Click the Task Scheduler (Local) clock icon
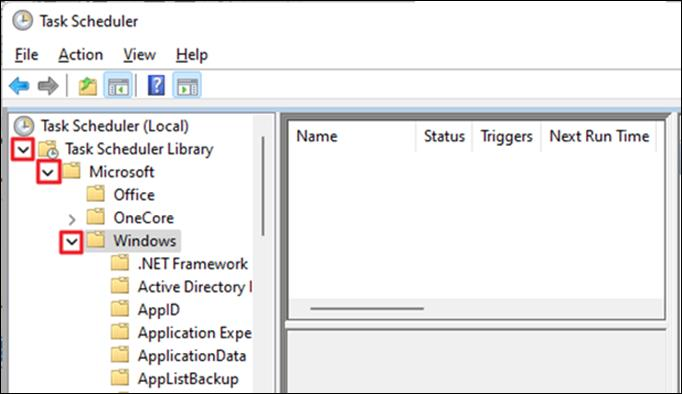This screenshot has height=394, width=682. [24, 126]
